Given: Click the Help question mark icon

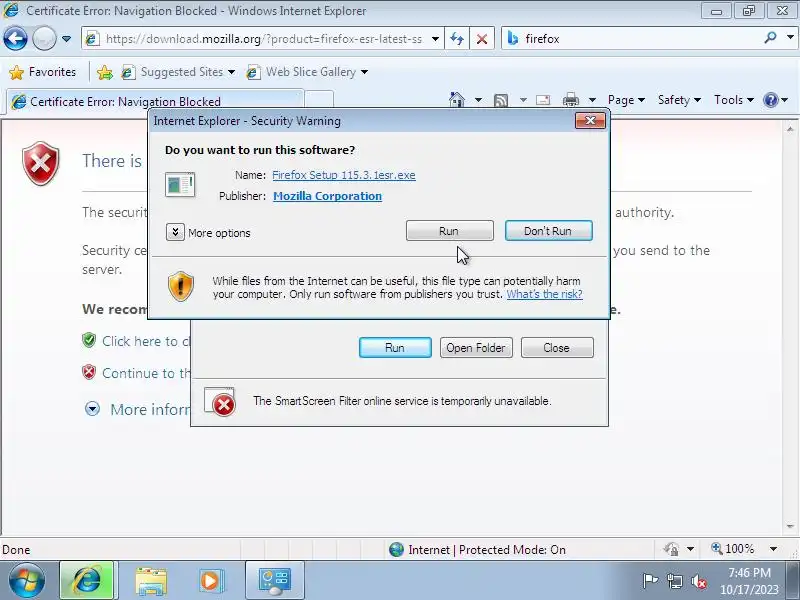Looking at the screenshot, I should [770, 100].
